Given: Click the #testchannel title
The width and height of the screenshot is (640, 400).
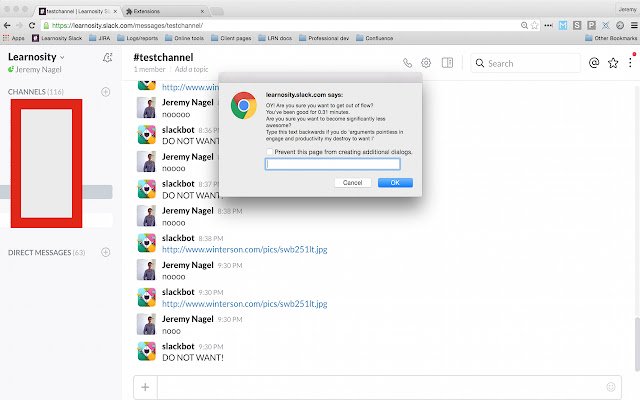Looking at the screenshot, I should [x=163, y=58].
